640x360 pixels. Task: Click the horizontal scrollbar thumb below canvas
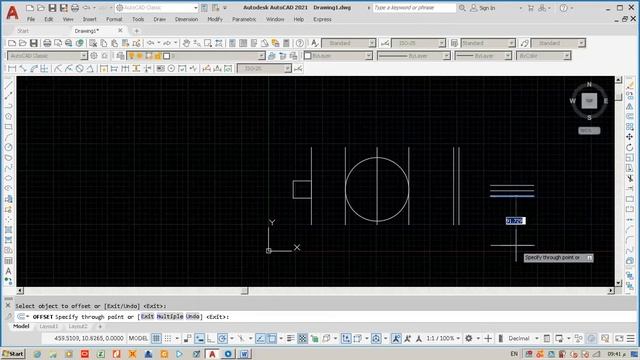(244, 291)
